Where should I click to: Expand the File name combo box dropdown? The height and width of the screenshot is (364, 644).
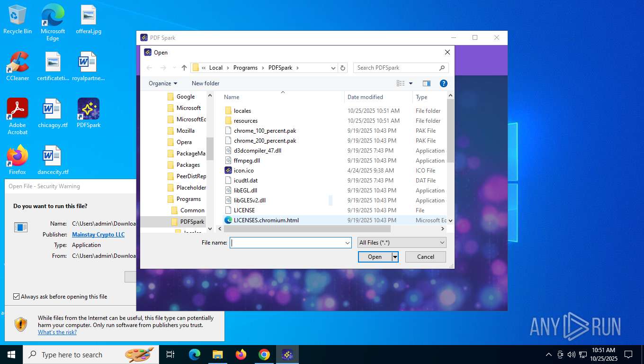pyautogui.click(x=347, y=243)
